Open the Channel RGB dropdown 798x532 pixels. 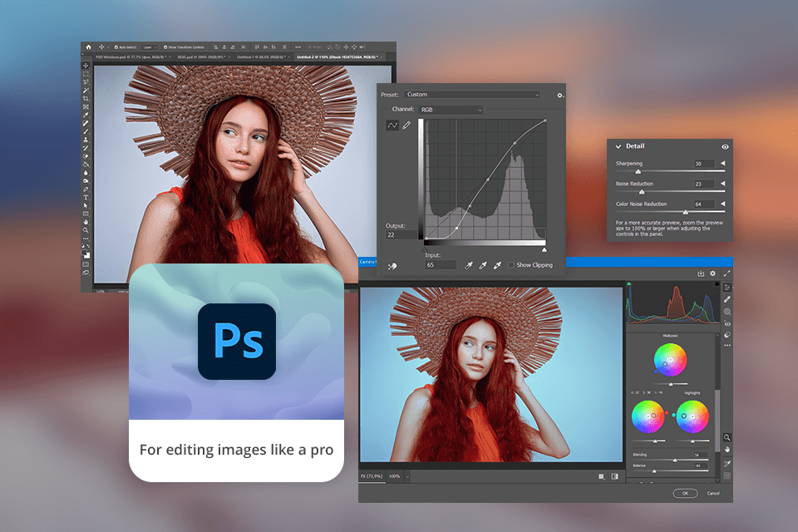(x=451, y=110)
